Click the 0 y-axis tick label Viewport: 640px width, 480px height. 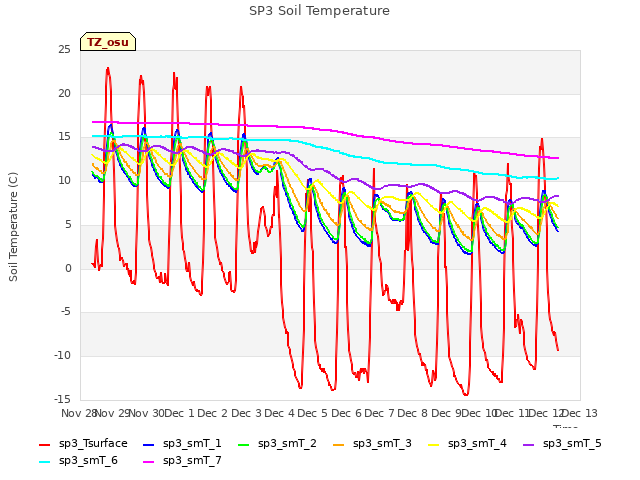(68, 269)
